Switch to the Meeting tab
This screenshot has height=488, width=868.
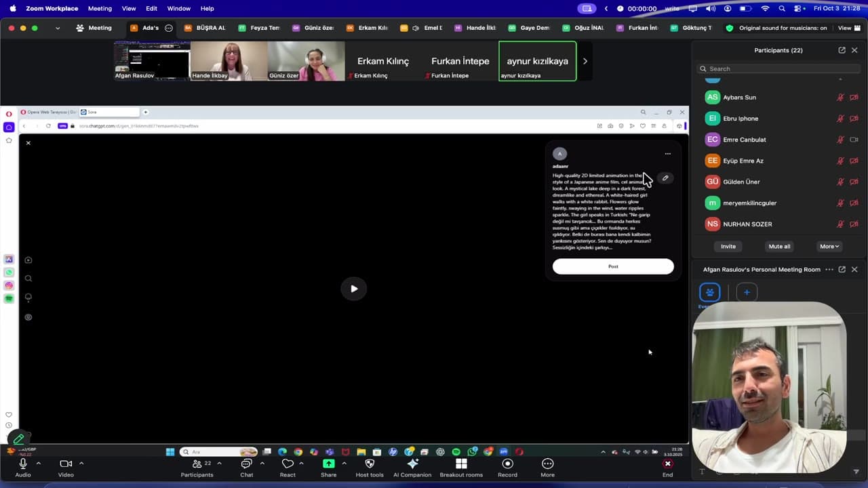(94, 28)
